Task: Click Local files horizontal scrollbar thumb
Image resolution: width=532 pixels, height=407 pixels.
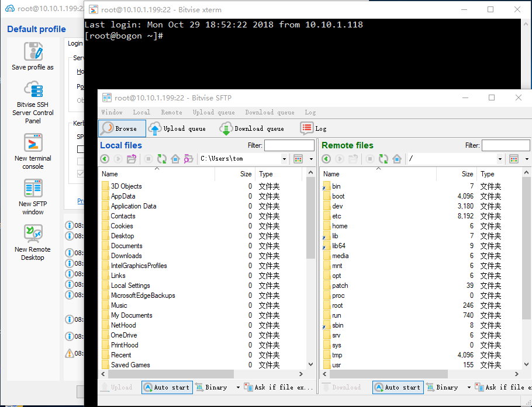Action: pos(171,374)
